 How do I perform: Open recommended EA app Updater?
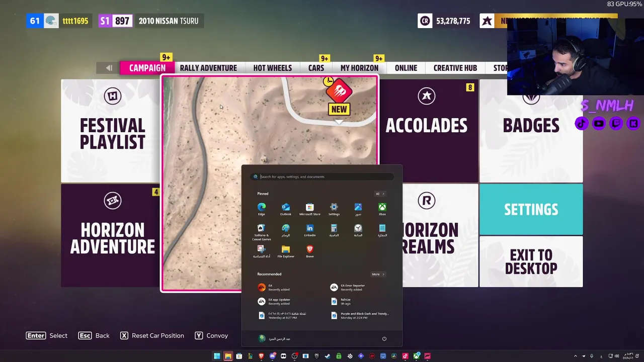pyautogui.click(x=274, y=301)
